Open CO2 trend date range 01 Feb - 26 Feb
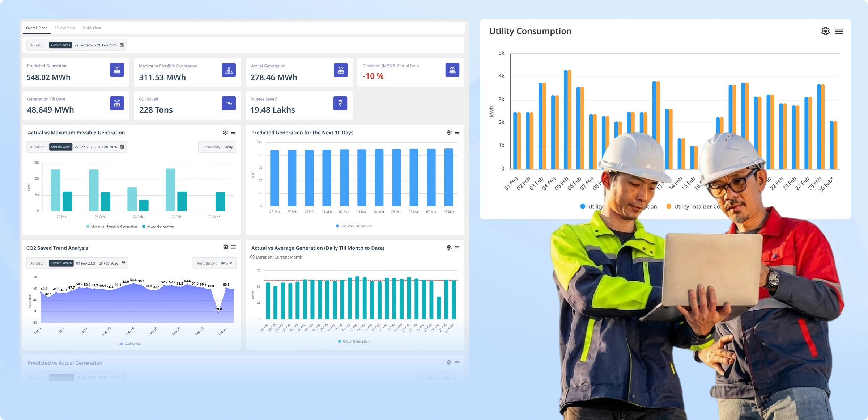Viewport: 868px width, 420px height. pos(97,264)
